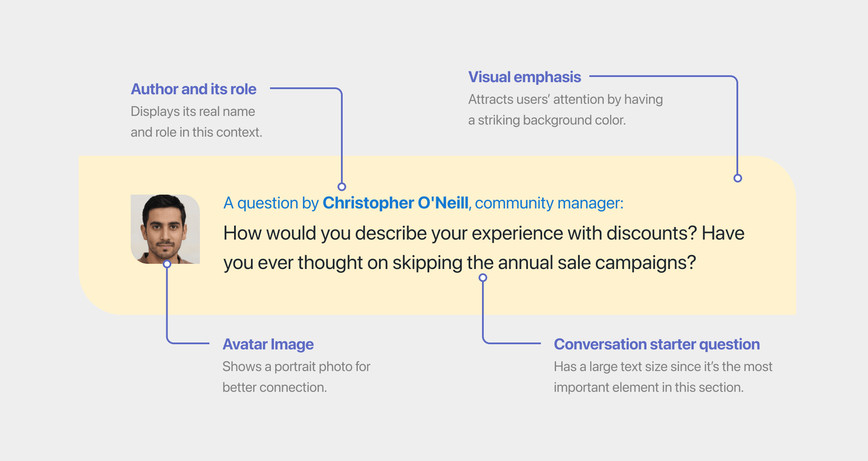Viewport: 868px width, 461px height.
Task: Click the 'Author and its role' heading
Action: click(x=193, y=89)
